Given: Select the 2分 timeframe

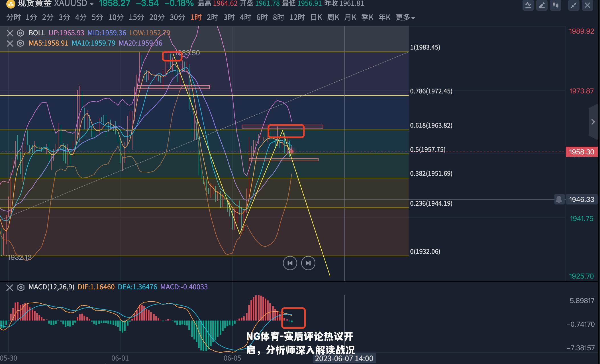Looking at the screenshot, I should click(48, 17).
